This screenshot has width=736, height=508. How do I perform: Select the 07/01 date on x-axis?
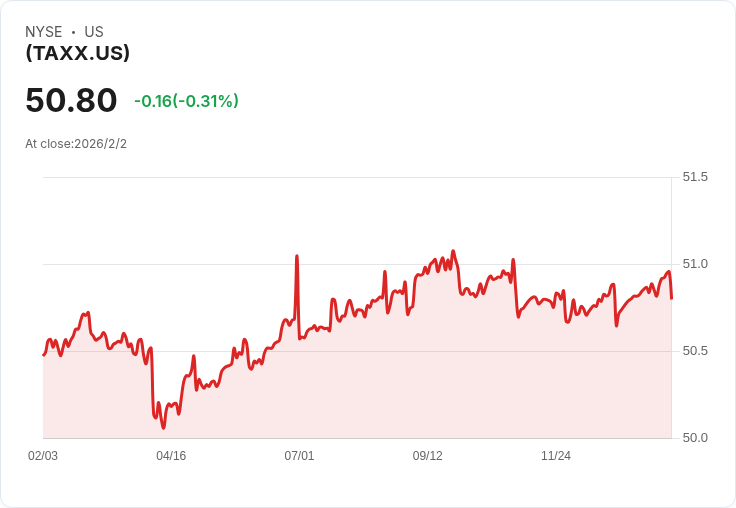coord(299,456)
